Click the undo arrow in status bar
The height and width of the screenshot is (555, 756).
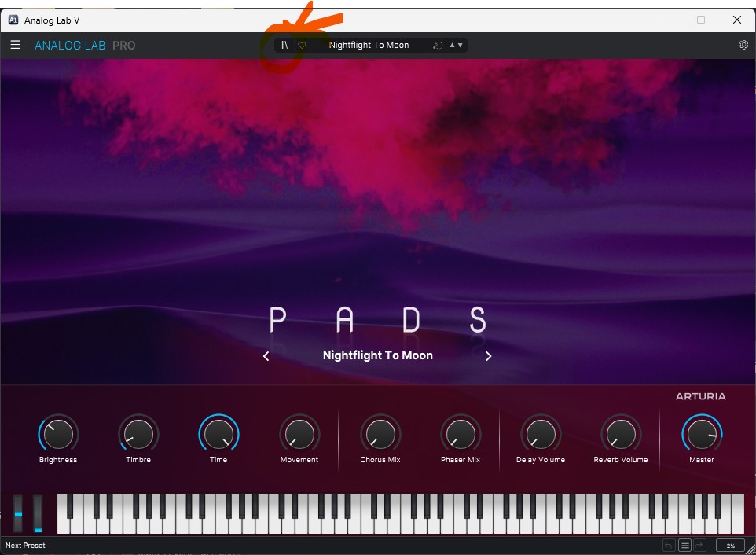coord(669,546)
